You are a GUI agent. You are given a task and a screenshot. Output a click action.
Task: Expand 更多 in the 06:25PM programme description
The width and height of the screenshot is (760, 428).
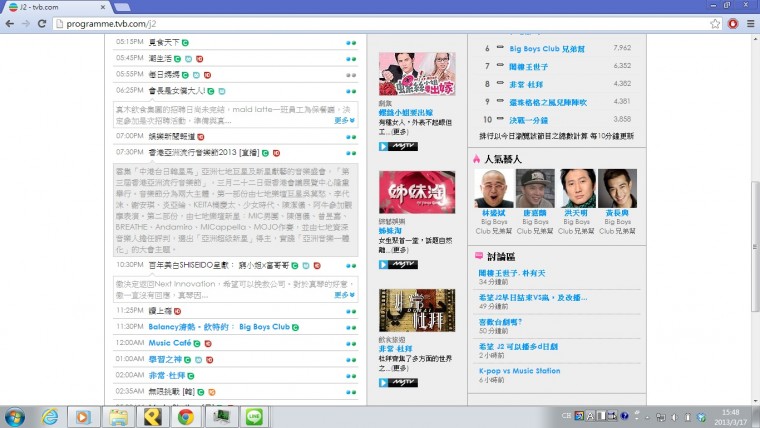pos(344,121)
